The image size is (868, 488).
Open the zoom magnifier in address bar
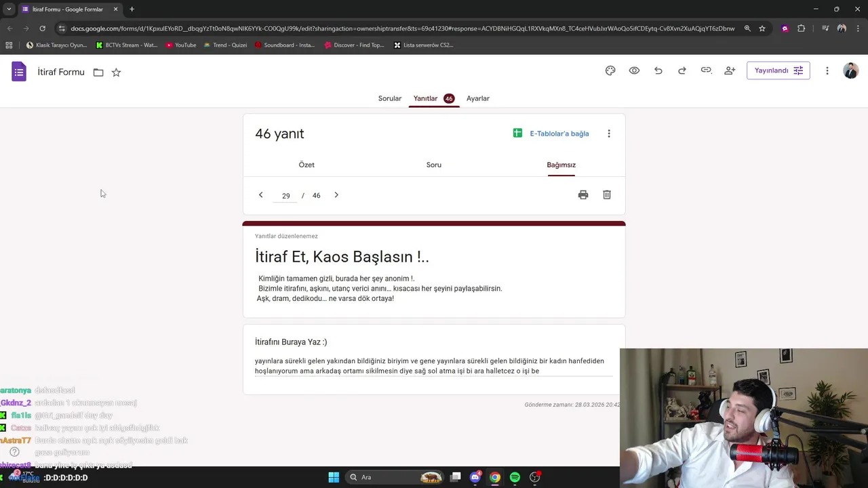[x=747, y=28]
